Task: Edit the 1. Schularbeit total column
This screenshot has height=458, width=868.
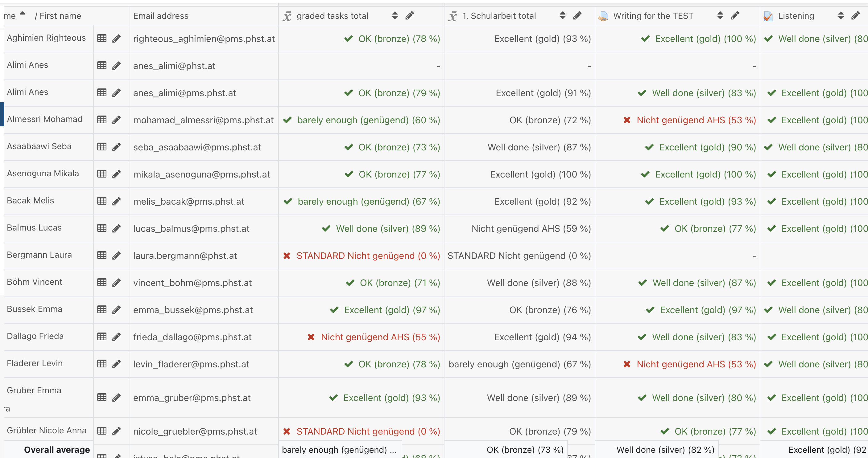Action: coord(577,16)
